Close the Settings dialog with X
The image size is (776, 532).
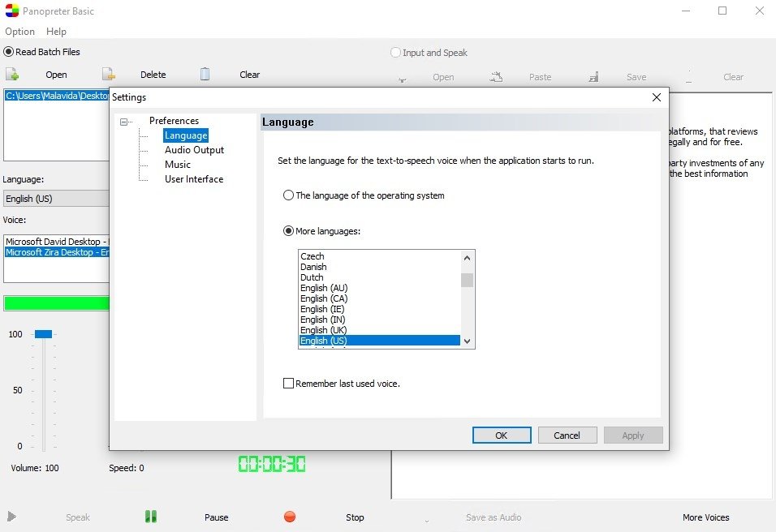tap(657, 97)
